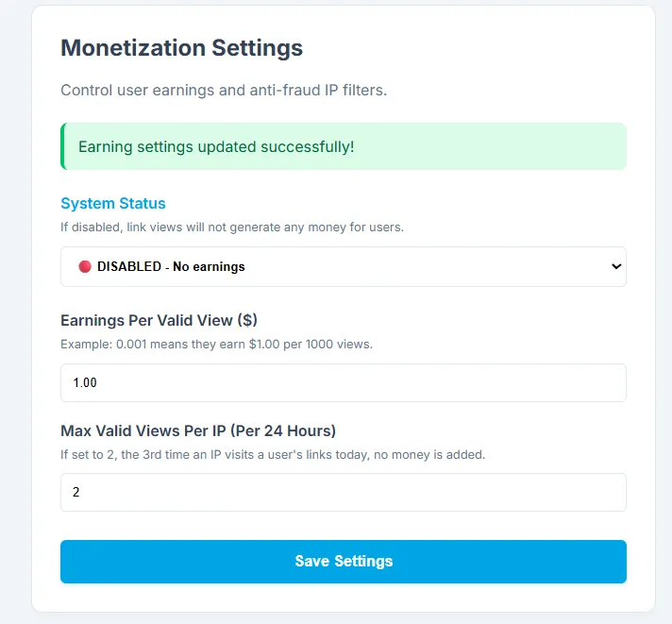This screenshot has width=672, height=624.
Task: Click the DISABLED - No earnings text
Action: [x=171, y=266]
